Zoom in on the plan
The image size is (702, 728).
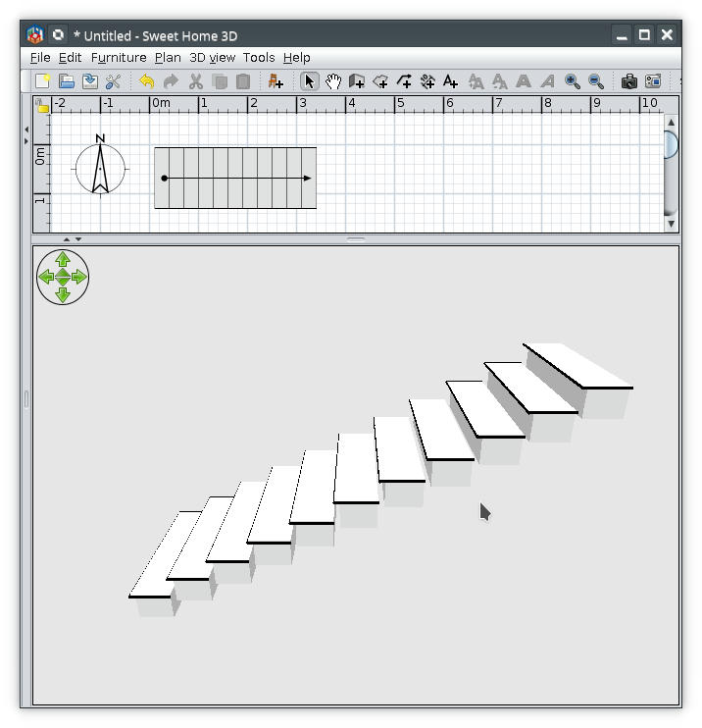click(x=572, y=81)
